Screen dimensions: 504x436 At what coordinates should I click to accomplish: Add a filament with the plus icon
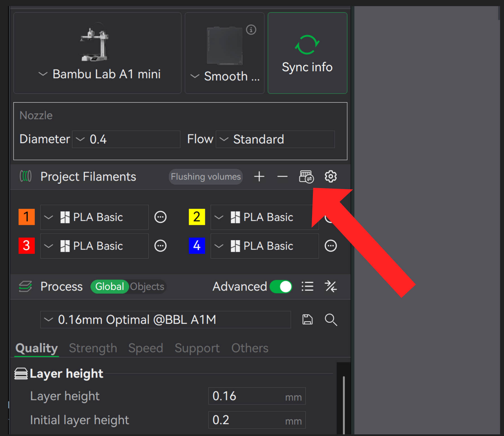pyautogui.click(x=259, y=177)
